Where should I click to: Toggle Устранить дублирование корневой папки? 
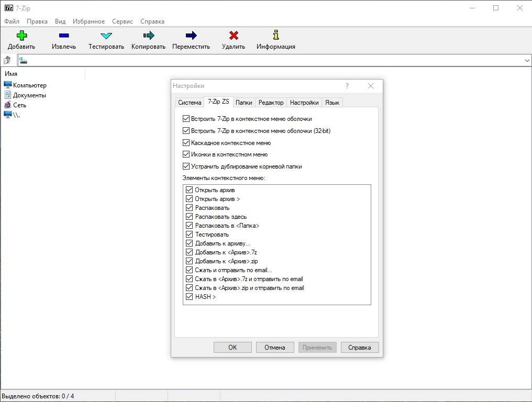click(x=186, y=166)
